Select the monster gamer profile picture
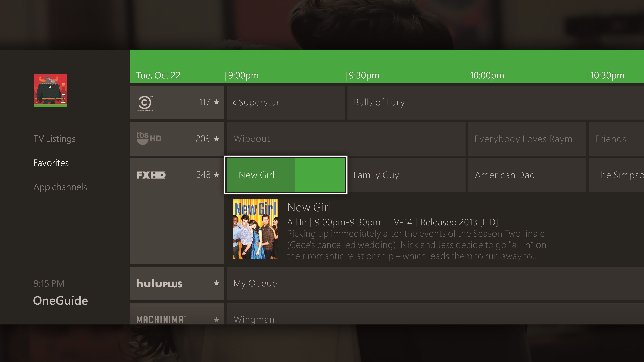 50,90
